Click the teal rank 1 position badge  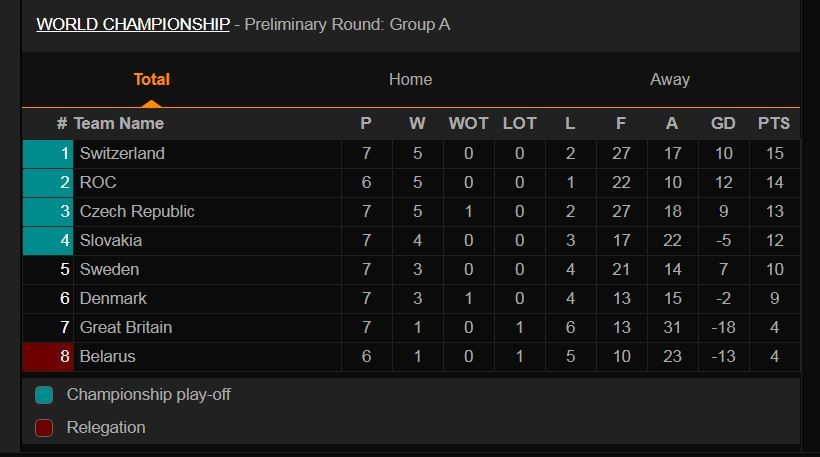48,154
